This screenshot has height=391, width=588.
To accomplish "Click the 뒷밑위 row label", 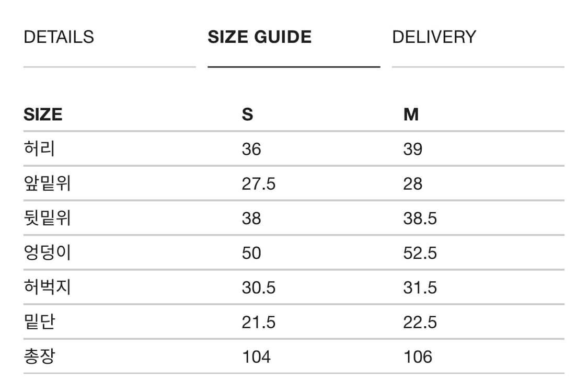I will (x=47, y=218).
